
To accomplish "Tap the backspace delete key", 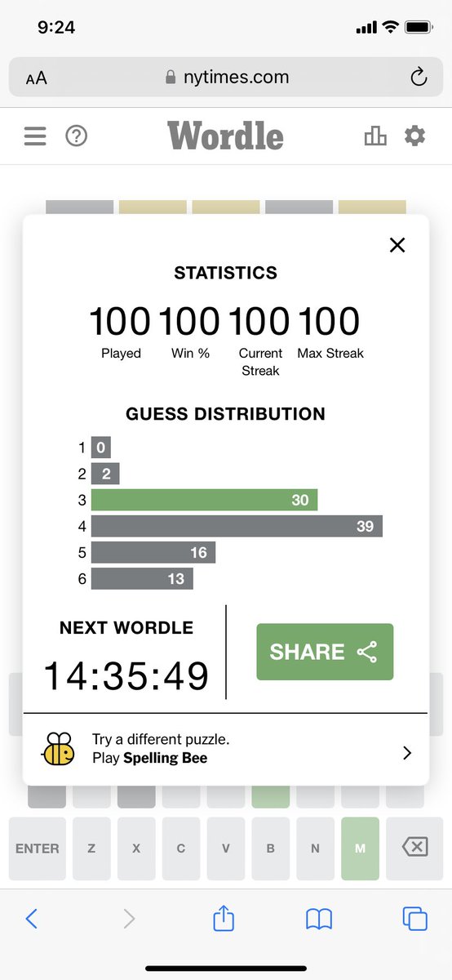I will pos(414,849).
